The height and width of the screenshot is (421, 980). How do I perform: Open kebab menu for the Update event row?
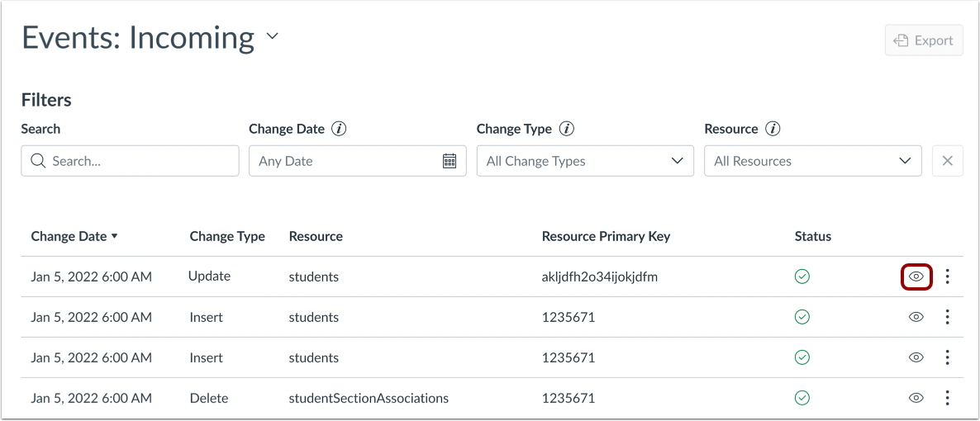[x=948, y=277]
